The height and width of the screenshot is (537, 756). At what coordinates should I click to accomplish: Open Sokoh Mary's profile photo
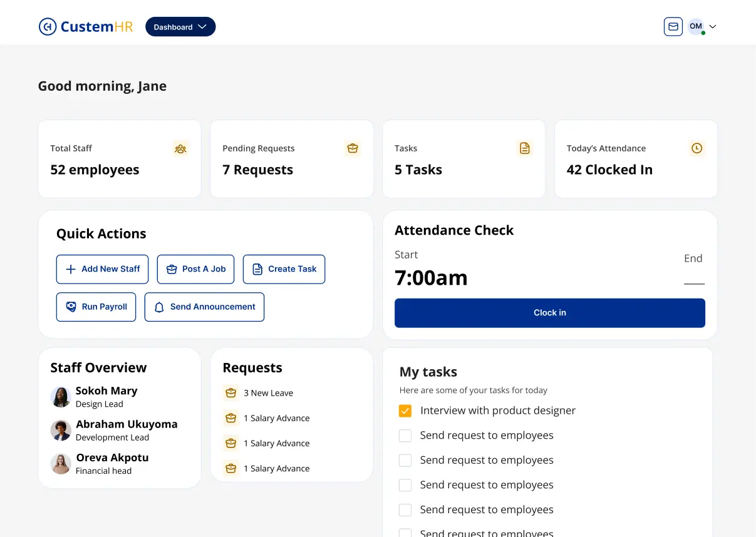click(61, 397)
